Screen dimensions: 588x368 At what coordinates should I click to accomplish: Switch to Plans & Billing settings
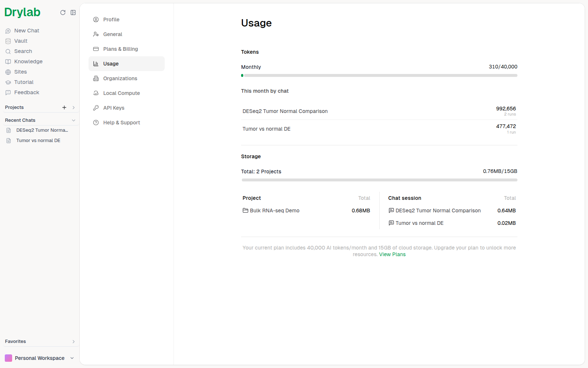pos(126,49)
